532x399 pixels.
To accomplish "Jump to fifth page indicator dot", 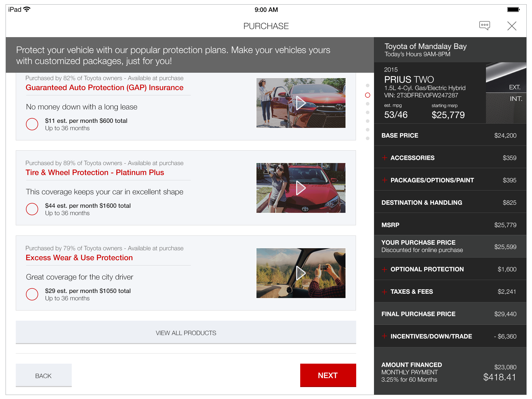I will pos(367,121).
